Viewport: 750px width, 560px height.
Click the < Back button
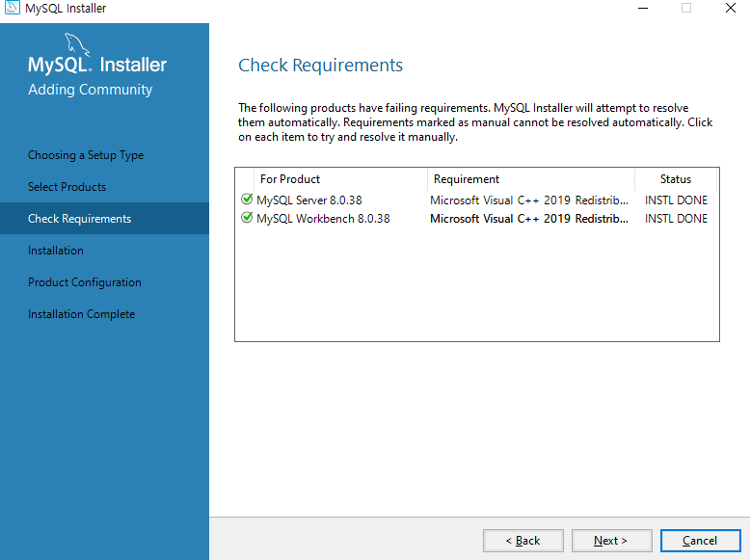(523, 541)
